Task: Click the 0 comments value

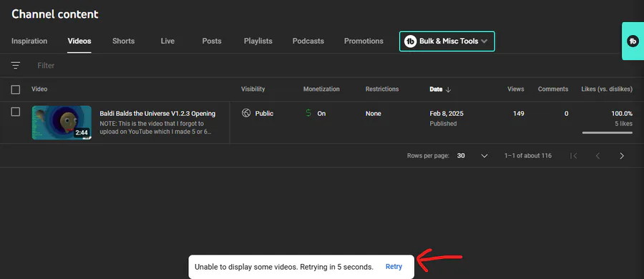Action: [x=567, y=114]
